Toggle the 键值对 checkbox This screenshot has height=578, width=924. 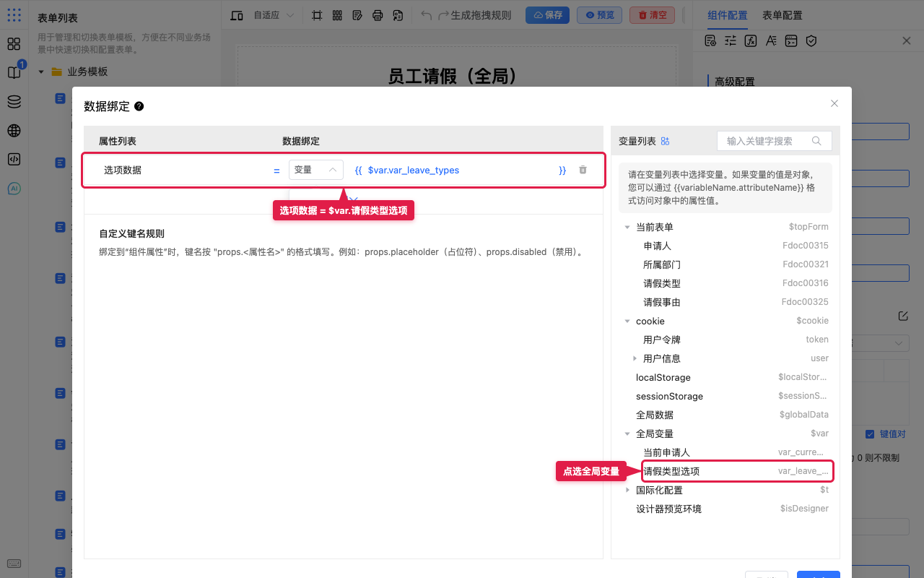click(x=870, y=434)
